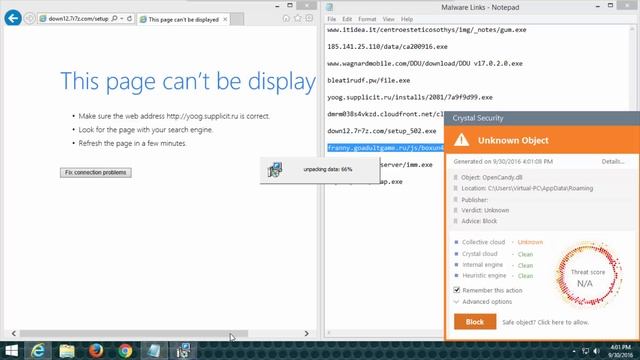This screenshot has height=360, width=640.
Task: Click Heuristic engine Clean result
Action: (525, 276)
